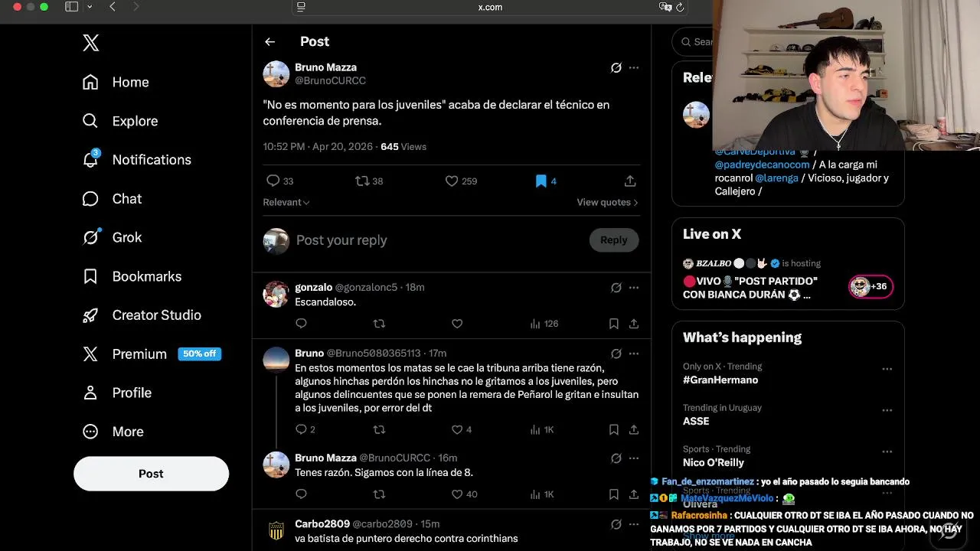Open the three-dot menu on main post
Viewport: 980px width, 551px height.
pos(634,67)
